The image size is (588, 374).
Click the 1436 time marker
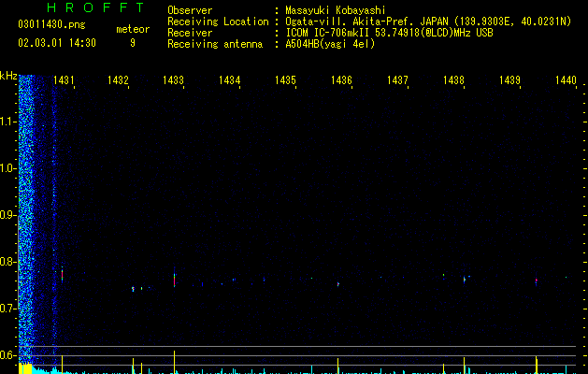(341, 79)
